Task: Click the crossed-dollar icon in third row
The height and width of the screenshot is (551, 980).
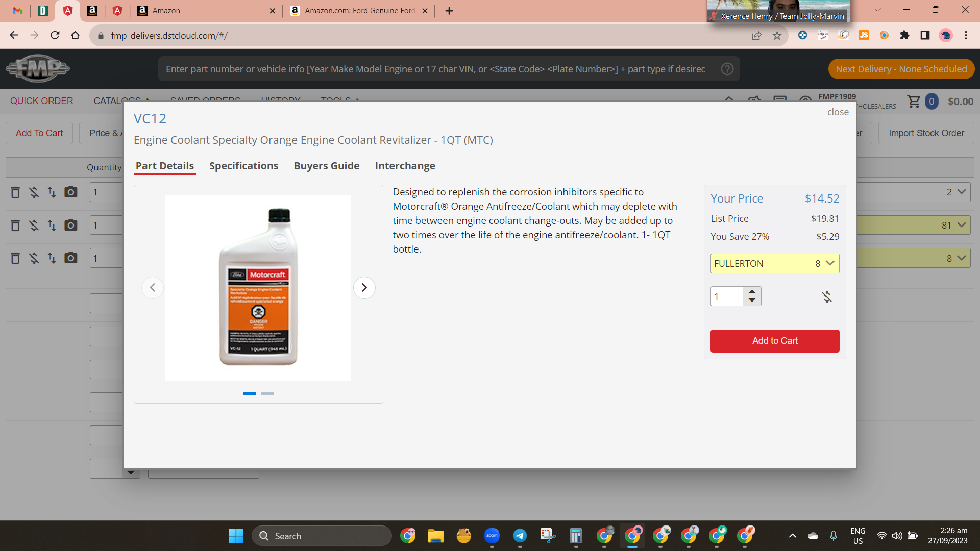Action: point(34,258)
